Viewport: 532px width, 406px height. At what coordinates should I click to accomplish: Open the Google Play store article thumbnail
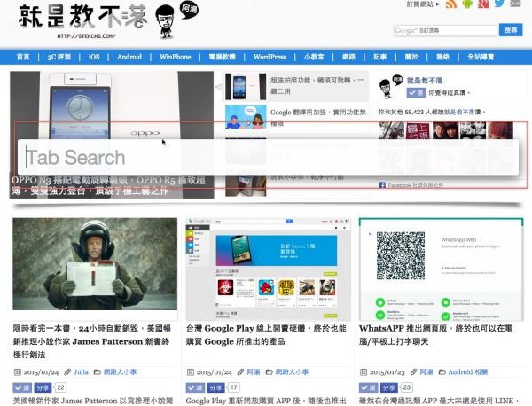268,269
